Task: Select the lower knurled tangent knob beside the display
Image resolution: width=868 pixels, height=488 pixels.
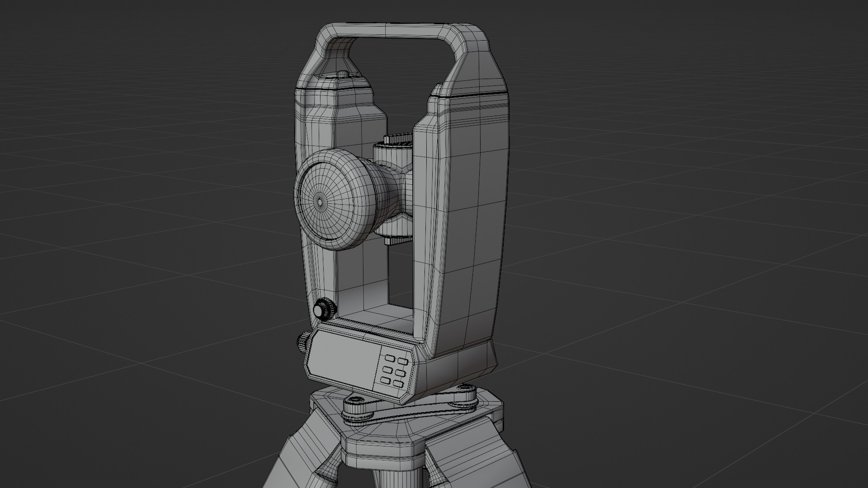Action: 303,343
